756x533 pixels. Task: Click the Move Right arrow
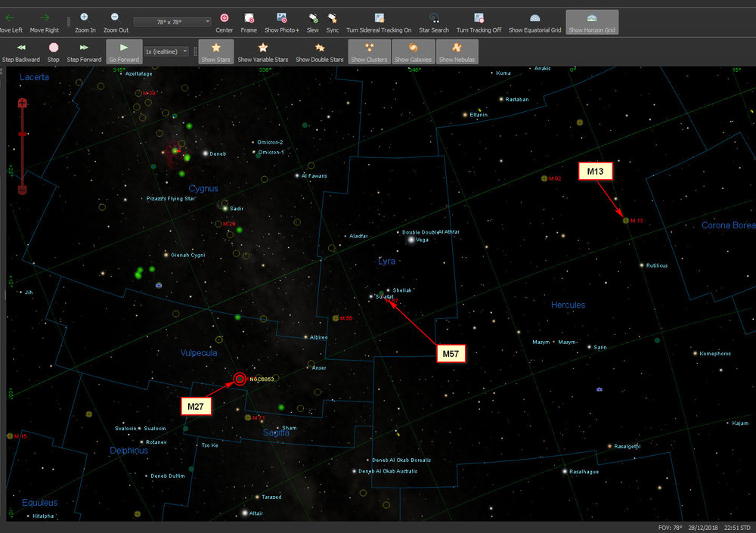click(x=45, y=23)
